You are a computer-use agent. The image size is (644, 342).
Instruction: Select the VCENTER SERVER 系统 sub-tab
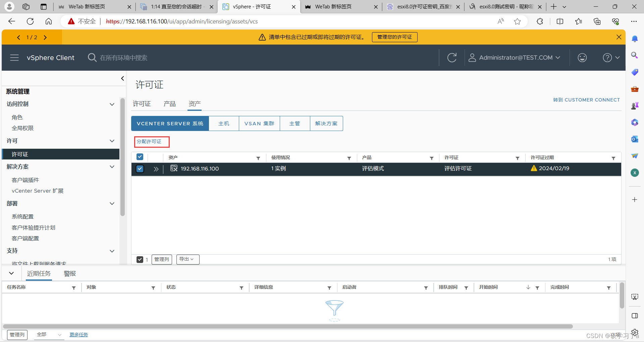click(x=170, y=124)
